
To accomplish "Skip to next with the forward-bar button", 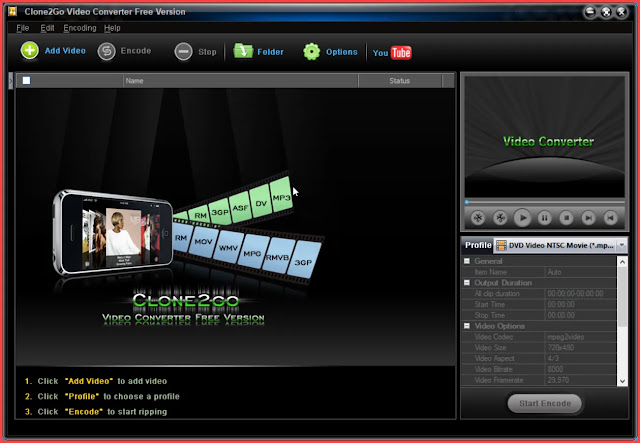I will (588, 218).
